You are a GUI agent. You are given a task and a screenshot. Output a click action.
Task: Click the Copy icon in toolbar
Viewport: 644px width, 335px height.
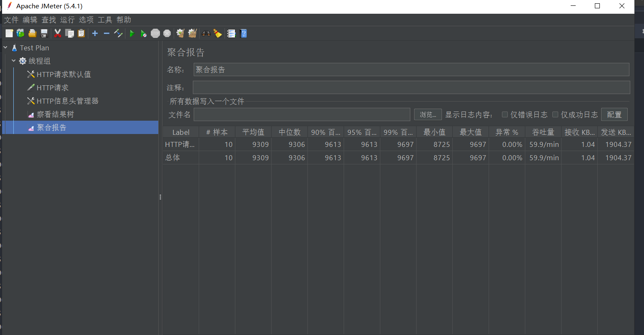tap(70, 33)
